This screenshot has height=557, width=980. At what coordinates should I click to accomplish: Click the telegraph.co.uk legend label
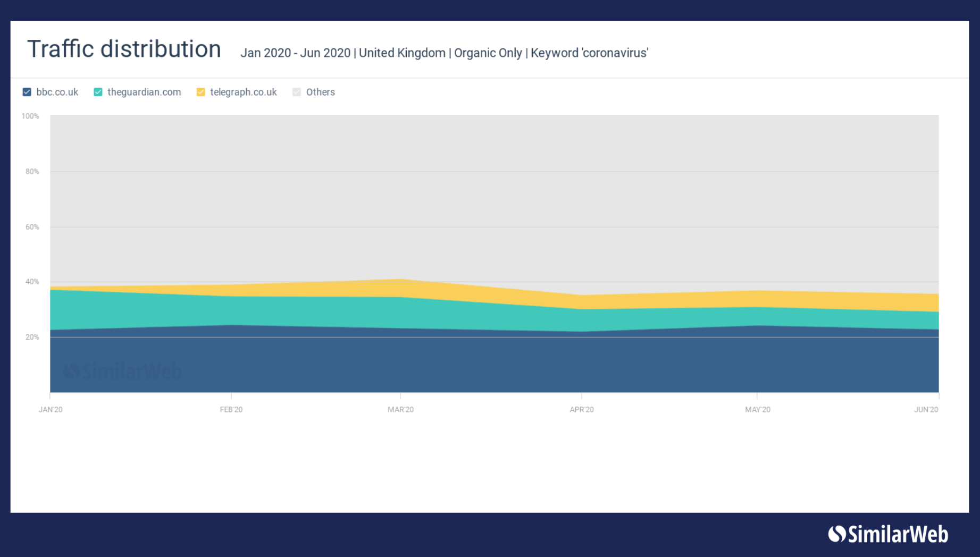tap(244, 92)
